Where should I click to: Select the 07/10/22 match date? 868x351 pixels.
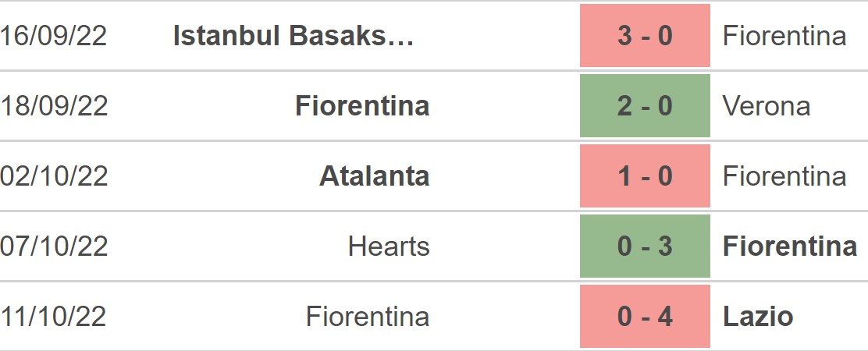click(54, 246)
